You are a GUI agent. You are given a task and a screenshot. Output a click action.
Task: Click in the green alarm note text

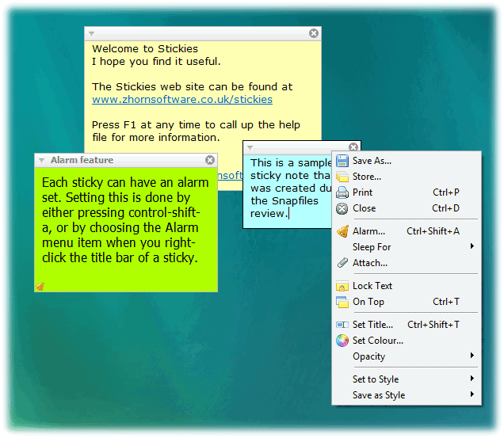[x=125, y=220]
